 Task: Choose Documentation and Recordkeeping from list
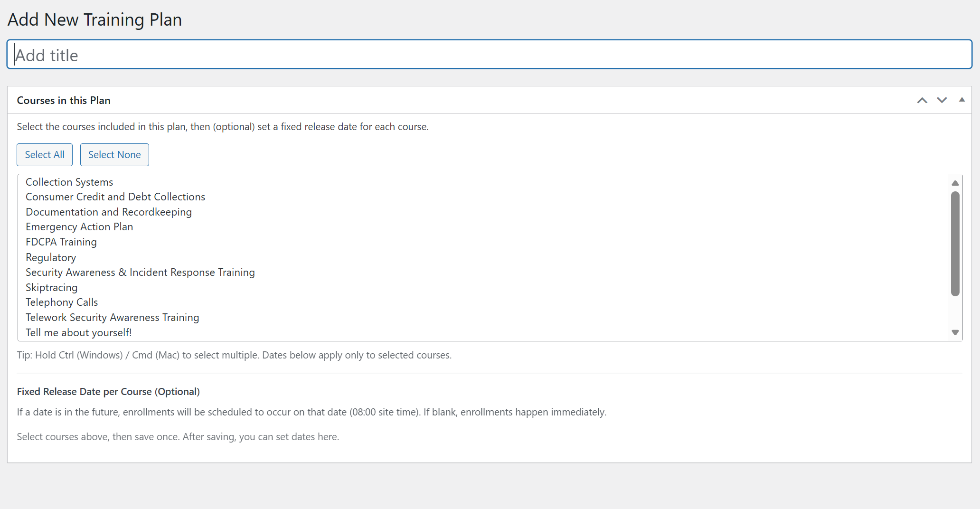[x=109, y=212]
